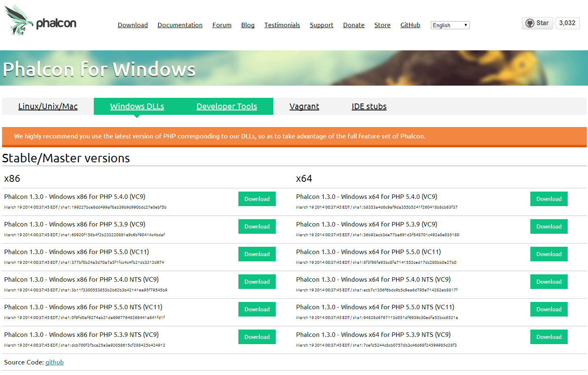Download x86 PHP 5.4.0 NTS (VC9) build

point(257,282)
